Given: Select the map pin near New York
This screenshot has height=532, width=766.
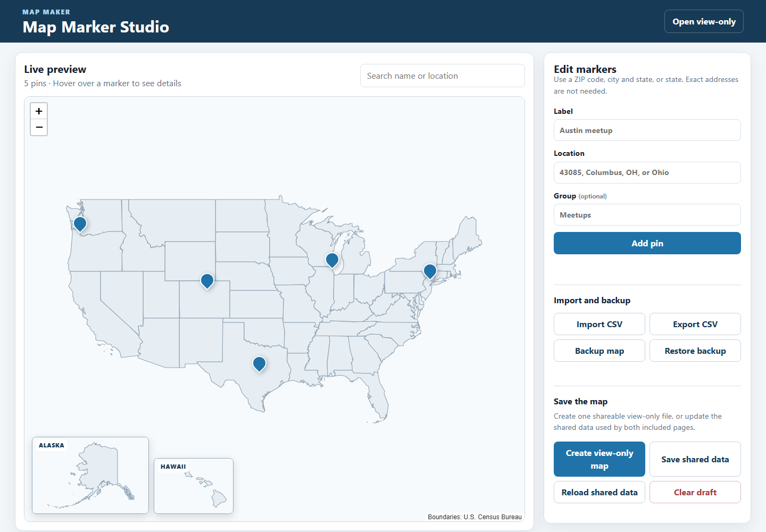Looking at the screenshot, I should pos(430,271).
